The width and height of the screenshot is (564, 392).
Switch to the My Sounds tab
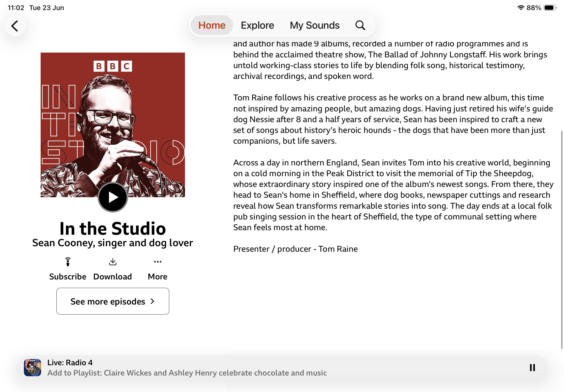(x=315, y=25)
